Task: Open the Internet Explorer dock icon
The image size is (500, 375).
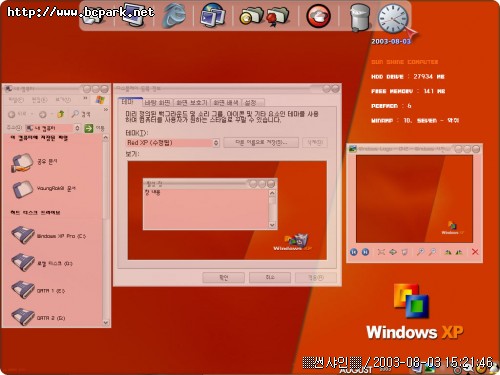Action: click(174, 15)
